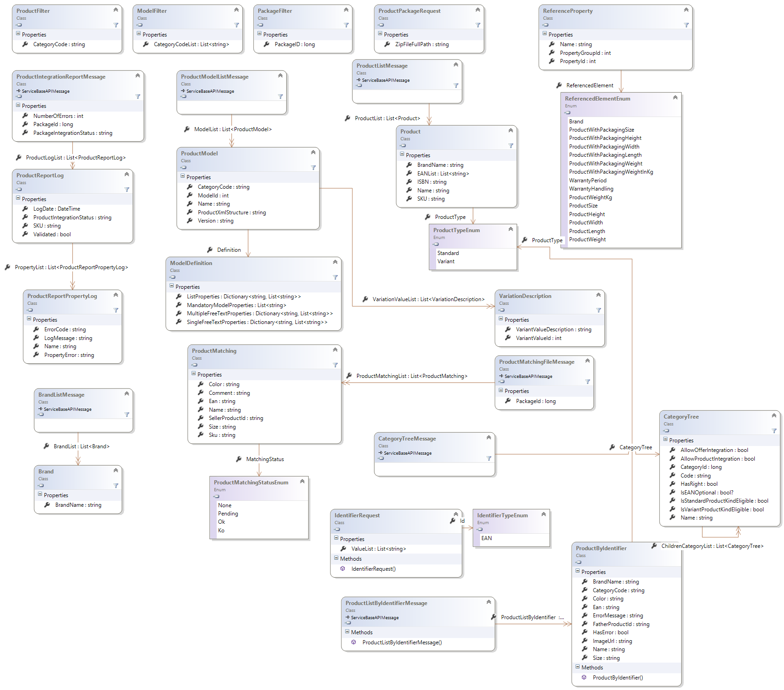Collapse Properties section in ModelDefinition class
This screenshot has height=690, width=784.
[x=172, y=286]
